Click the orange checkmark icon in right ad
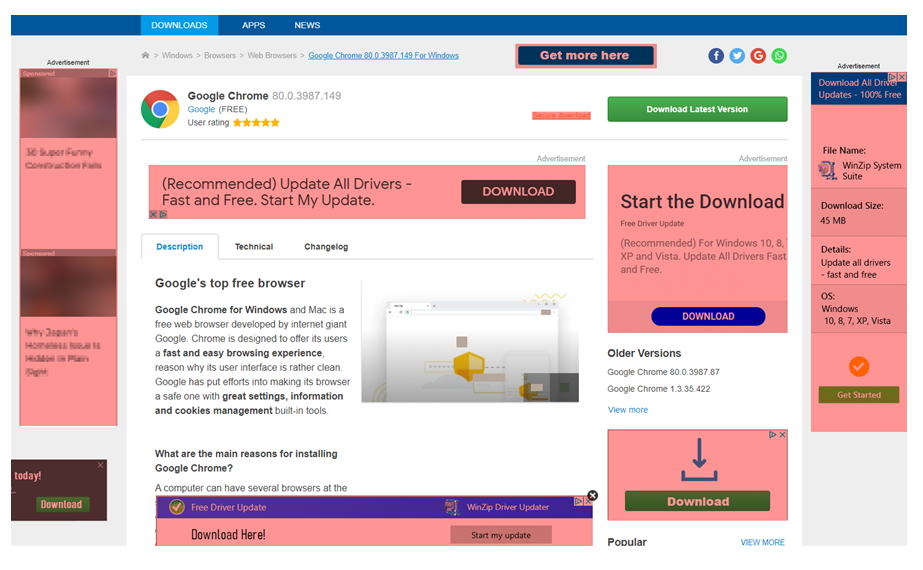 [x=859, y=367]
